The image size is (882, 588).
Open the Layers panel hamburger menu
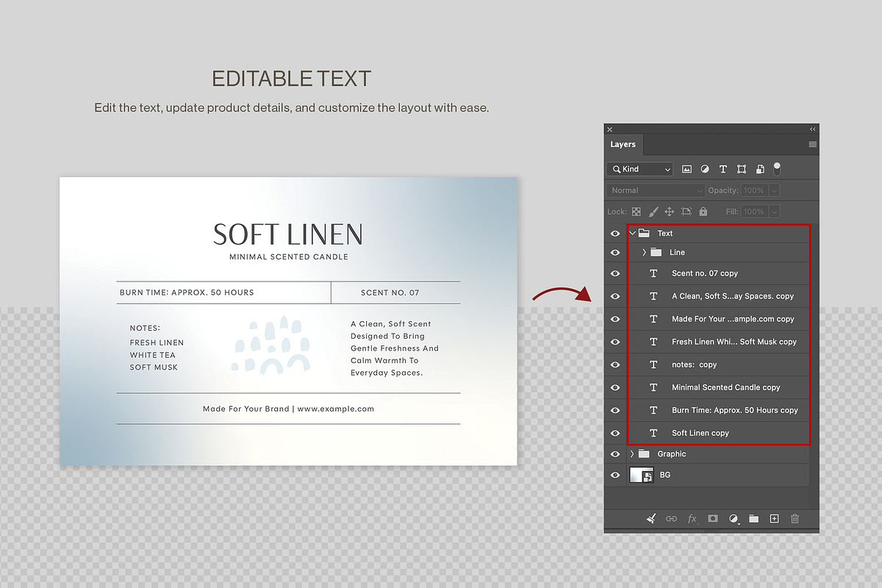[x=813, y=145]
